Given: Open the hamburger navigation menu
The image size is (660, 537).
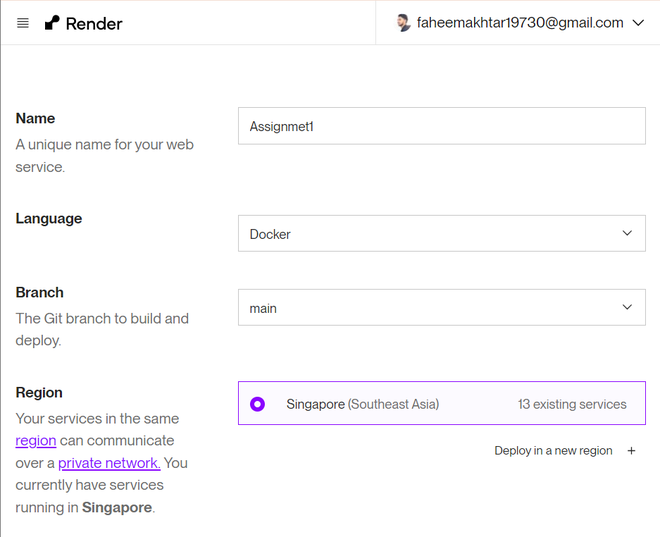Looking at the screenshot, I should pyautogui.click(x=23, y=23).
